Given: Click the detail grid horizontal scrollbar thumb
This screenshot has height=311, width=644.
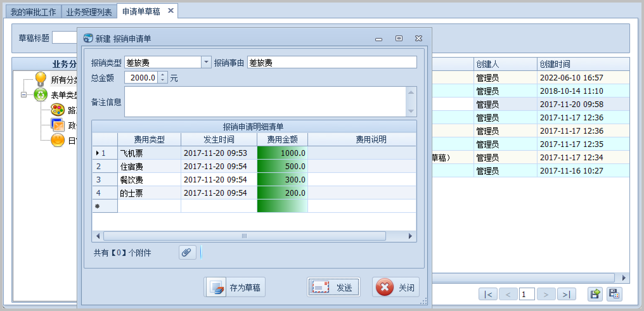Looking at the screenshot, I should coord(244,236).
